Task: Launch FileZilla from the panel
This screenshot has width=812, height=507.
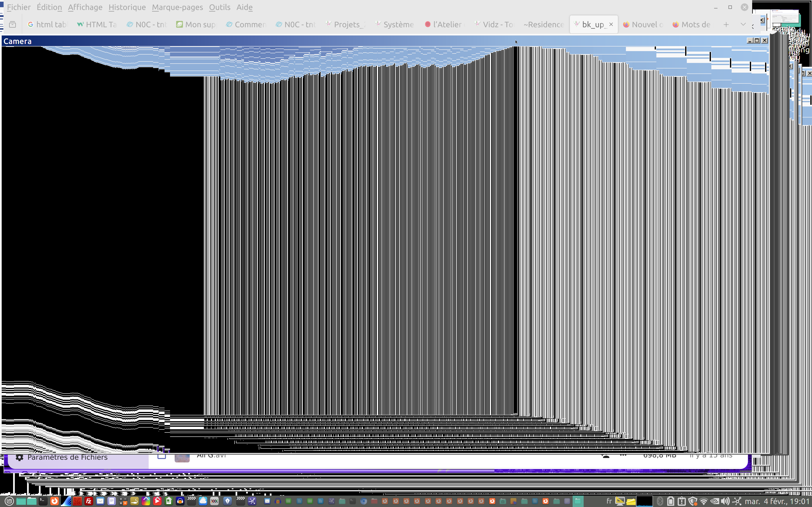Action: coord(89,501)
